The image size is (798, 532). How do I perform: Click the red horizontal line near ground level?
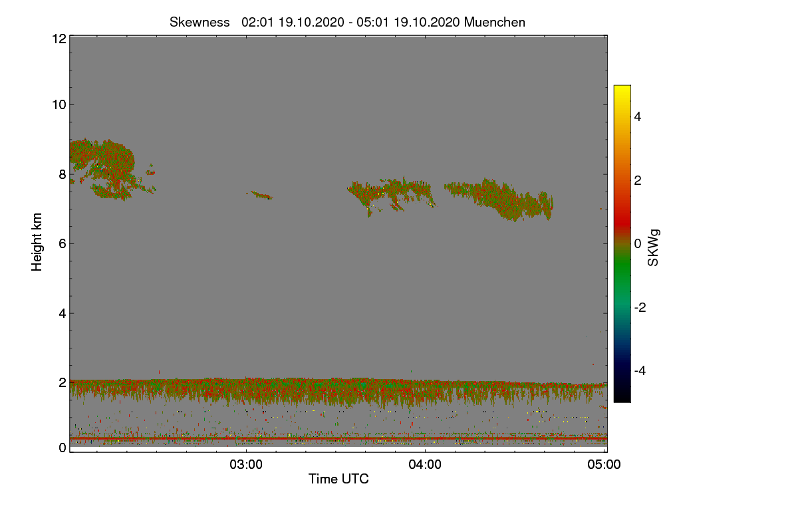tap(338, 438)
